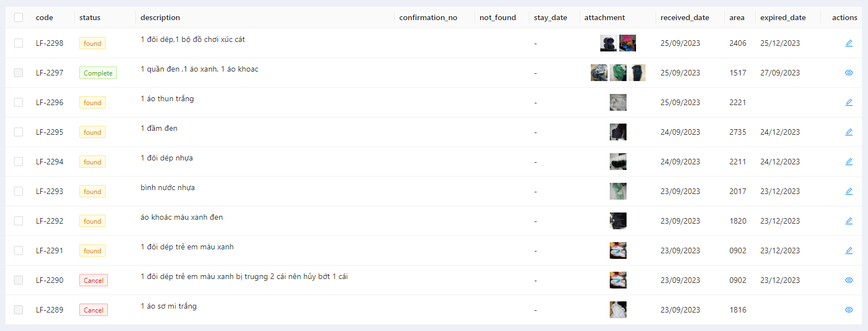
Task: Check the box for LF-2294
Action: 18,162
